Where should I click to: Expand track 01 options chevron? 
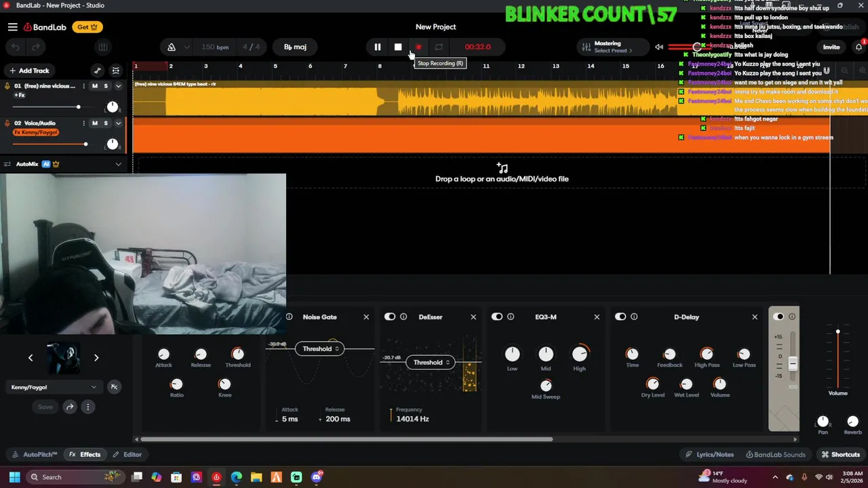(x=118, y=86)
